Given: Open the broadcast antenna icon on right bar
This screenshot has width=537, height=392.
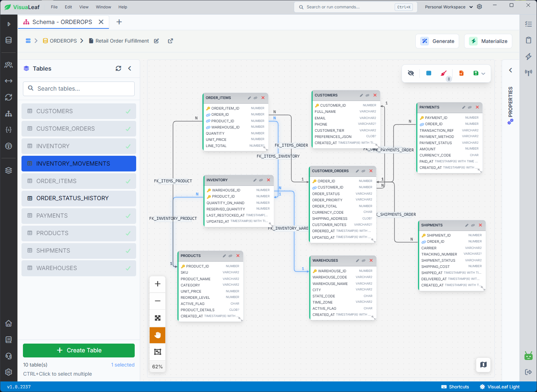Looking at the screenshot, I should click(x=529, y=72).
